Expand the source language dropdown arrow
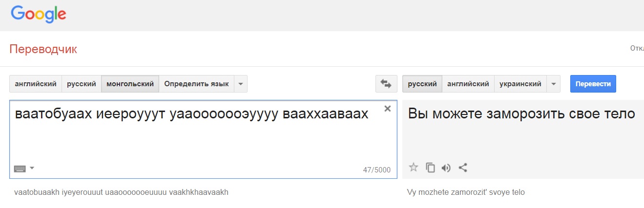644x208 pixels. [x=241, y=84]
